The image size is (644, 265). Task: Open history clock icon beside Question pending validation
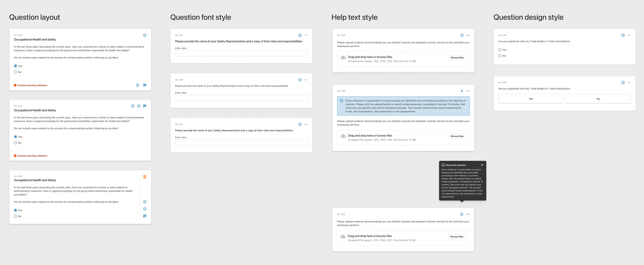click(x=138, y=85)
